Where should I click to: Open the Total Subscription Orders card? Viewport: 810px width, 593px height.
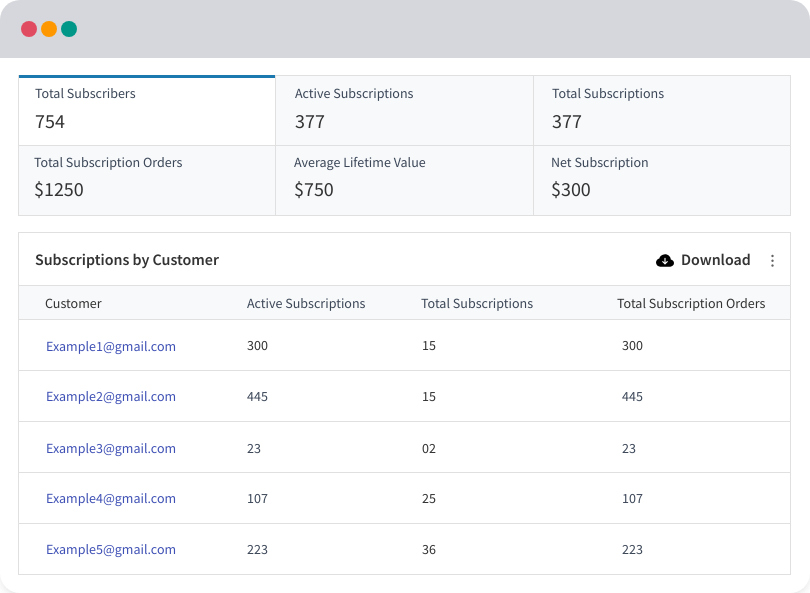pyautogui.click(x=147, y=179)
